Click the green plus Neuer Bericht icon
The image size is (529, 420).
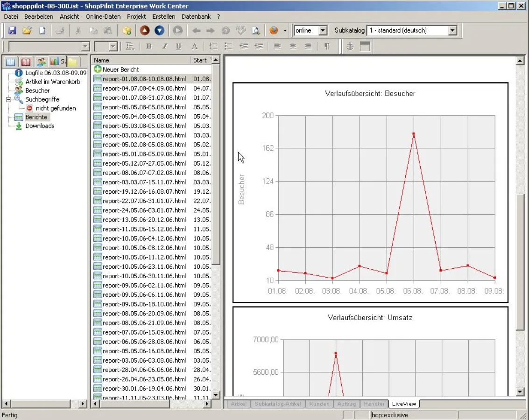[x=98, y=70]
